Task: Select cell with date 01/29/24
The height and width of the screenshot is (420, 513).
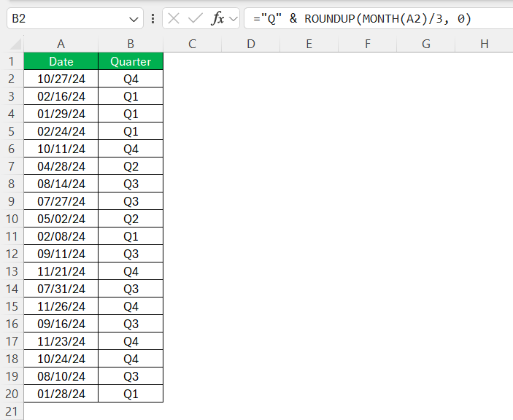Action: coord(61,114)
